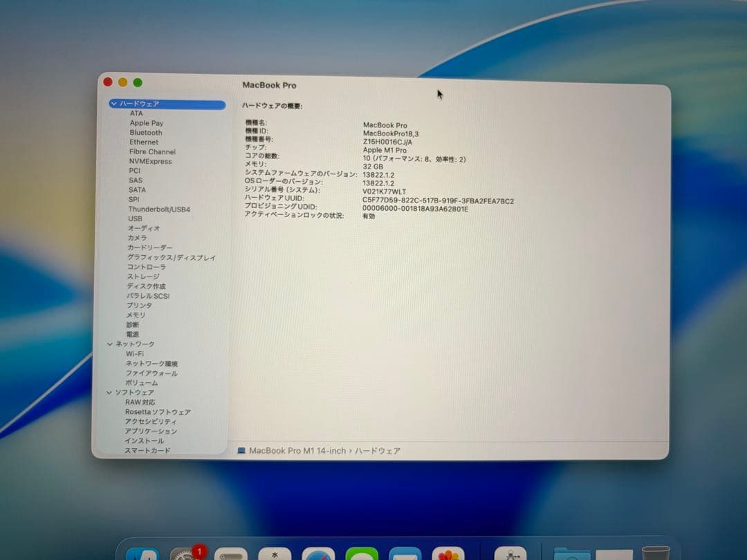Viewport: 747px width, 560px height.
Task: Open グラフィックス/ディスプレイ in the sidebar
Action: click(172, 258)
